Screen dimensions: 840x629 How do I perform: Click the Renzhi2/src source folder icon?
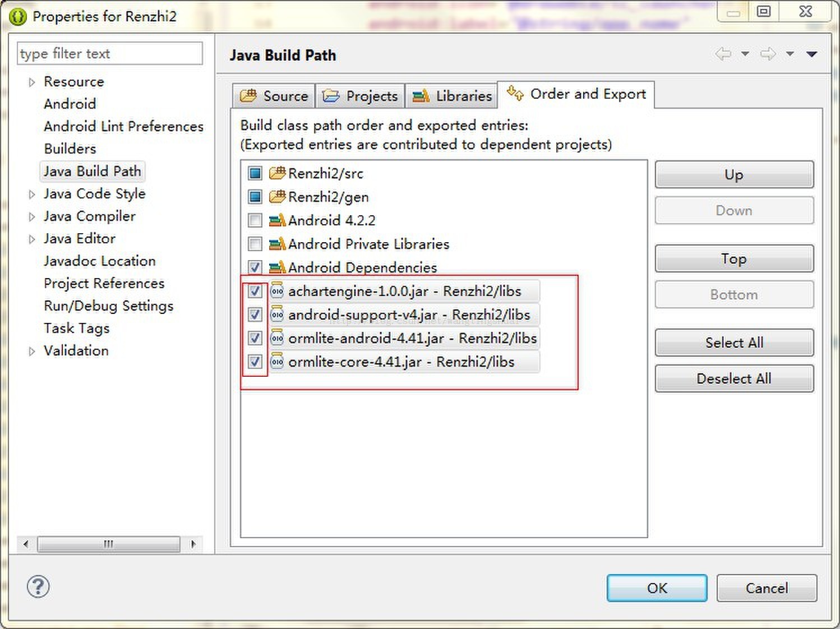278,173
